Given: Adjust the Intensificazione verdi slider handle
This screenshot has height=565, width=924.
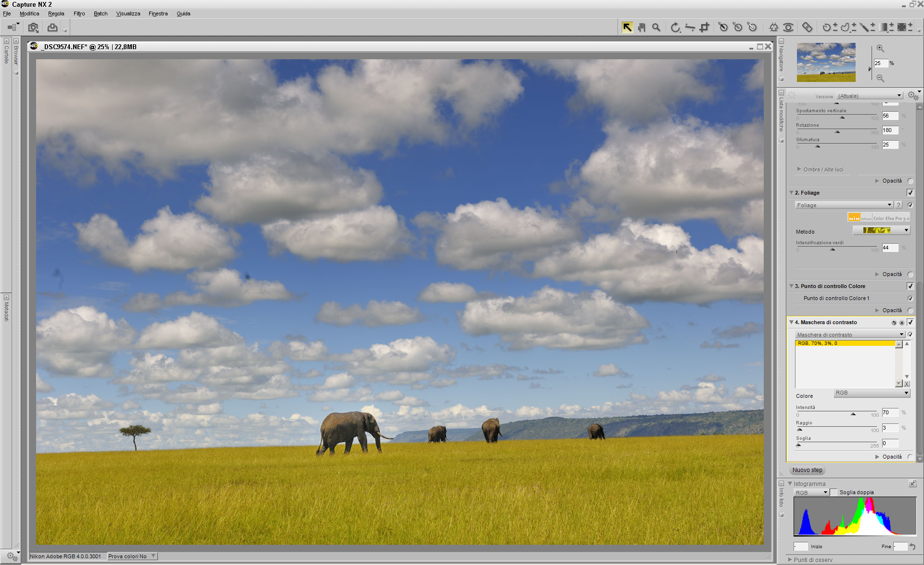Looking at the screenshot, I should point(833,250).
